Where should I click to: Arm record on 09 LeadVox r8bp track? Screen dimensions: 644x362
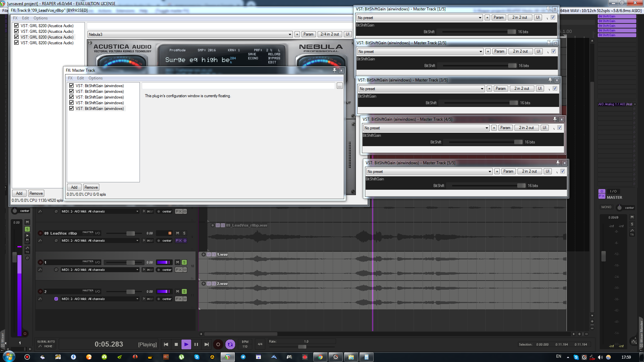(x=40, y=233)
